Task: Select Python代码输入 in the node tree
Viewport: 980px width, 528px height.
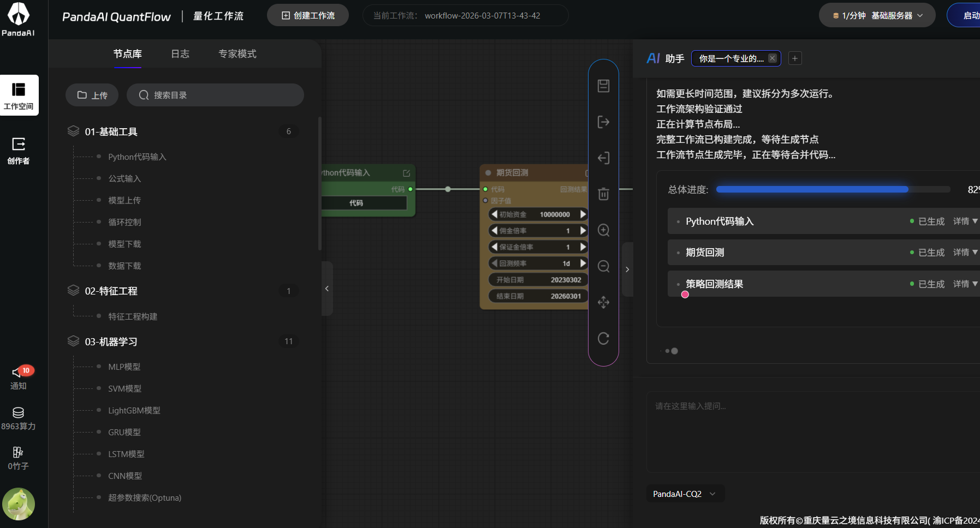Action: [x=137, y=157]
